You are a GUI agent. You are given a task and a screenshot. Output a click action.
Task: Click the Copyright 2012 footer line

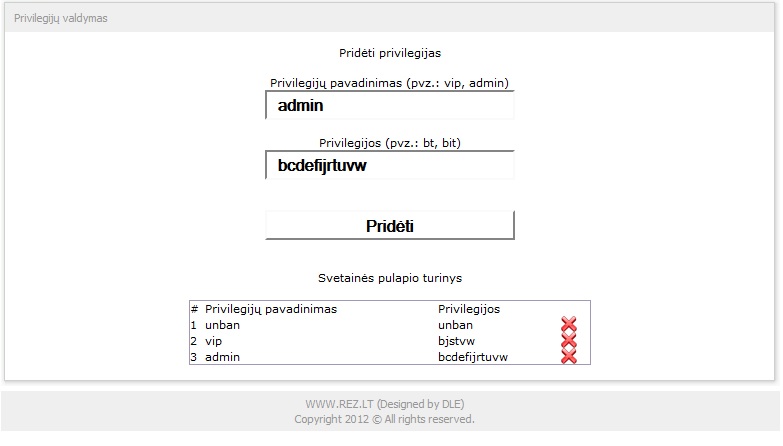[x=384, y=419]
